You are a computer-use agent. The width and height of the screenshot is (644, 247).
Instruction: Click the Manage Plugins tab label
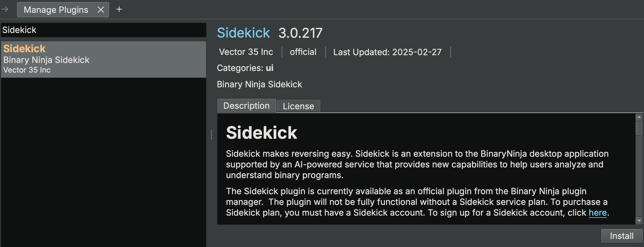click(56, 10)
